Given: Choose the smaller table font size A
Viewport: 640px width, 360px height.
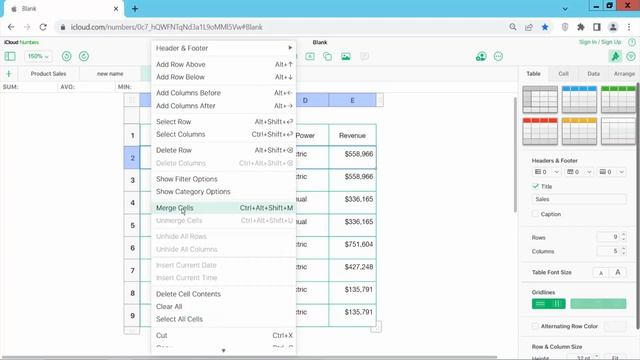Looking at the screenshot, I should tap(601, 273).
